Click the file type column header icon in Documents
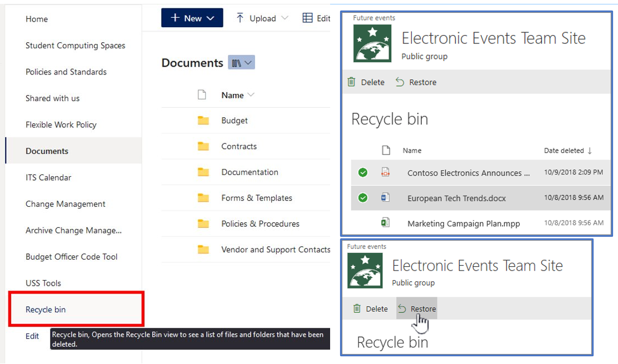This screenshot has height=364, width=618. (x=202, y=95)
